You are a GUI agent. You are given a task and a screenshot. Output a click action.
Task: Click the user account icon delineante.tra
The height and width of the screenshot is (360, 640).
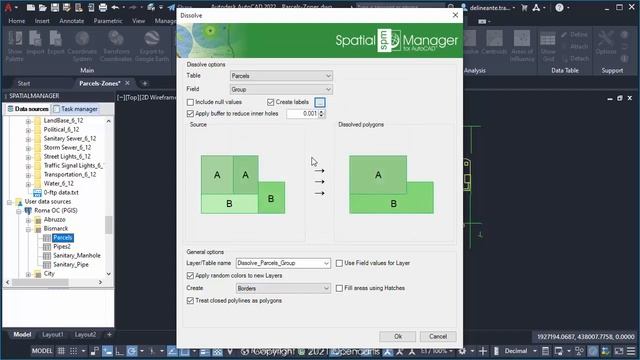487,7
